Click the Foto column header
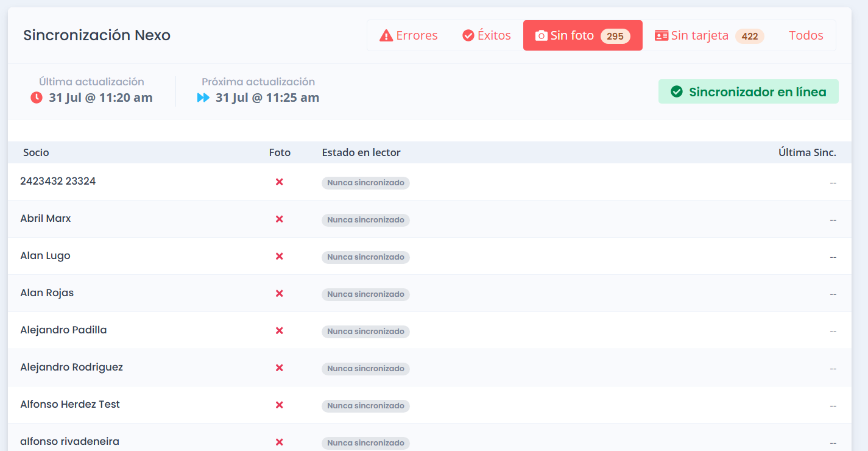 pyautogui.click(x=280, y=152)
